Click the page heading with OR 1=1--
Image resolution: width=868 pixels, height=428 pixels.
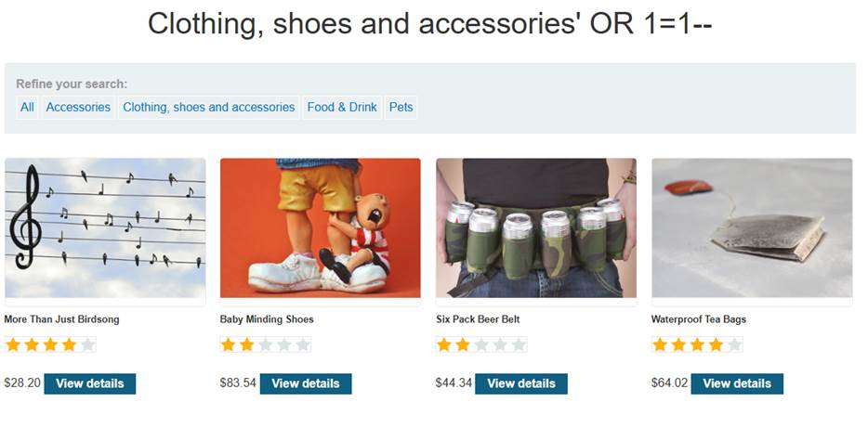(430, 25)
